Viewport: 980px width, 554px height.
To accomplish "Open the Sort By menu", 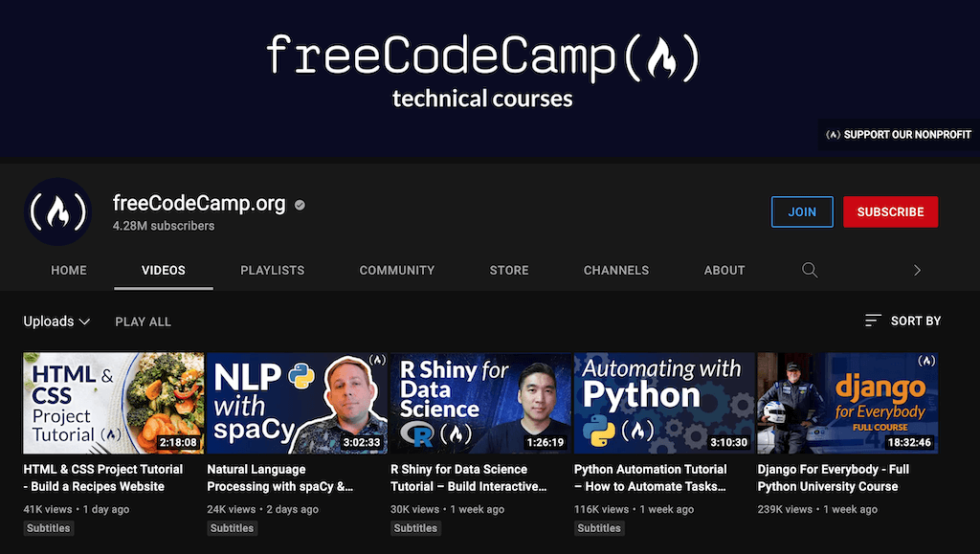I will pos(902,321).
